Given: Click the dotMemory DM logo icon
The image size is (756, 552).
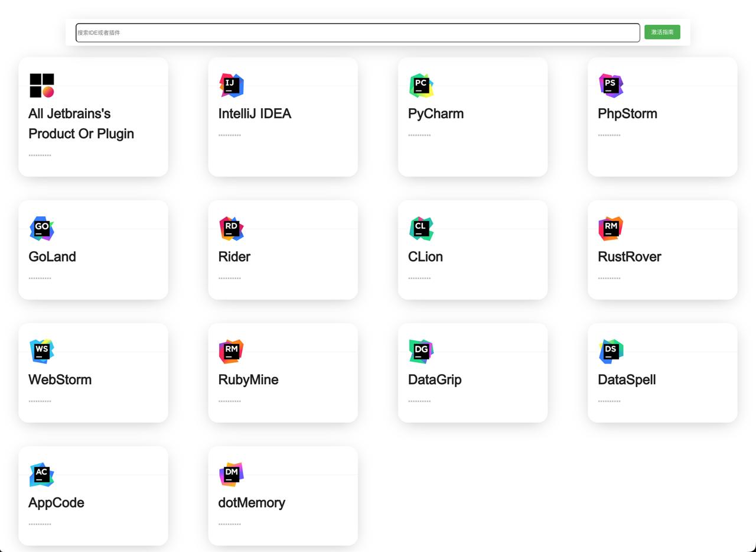Looking at the screenshot, I should [232, 475].
